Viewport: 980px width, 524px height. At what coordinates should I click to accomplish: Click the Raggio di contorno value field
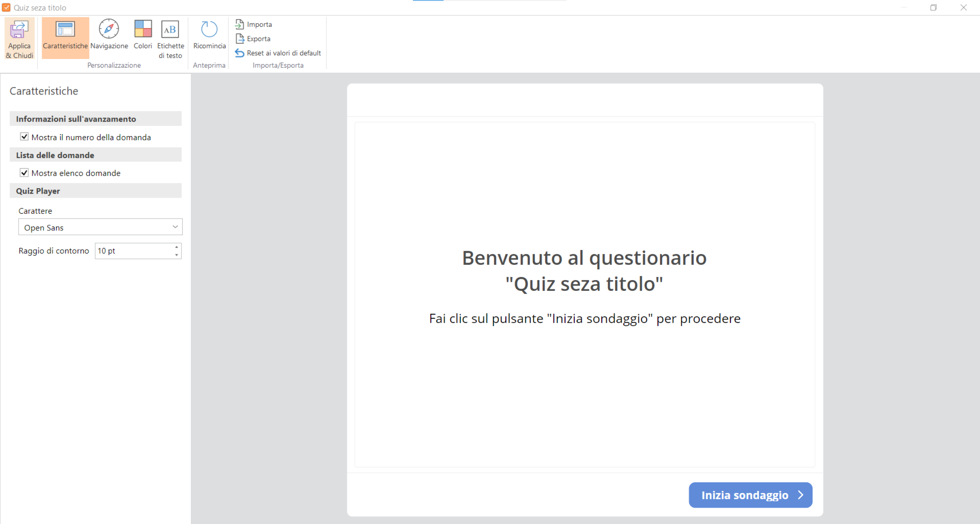pos(134,251)
